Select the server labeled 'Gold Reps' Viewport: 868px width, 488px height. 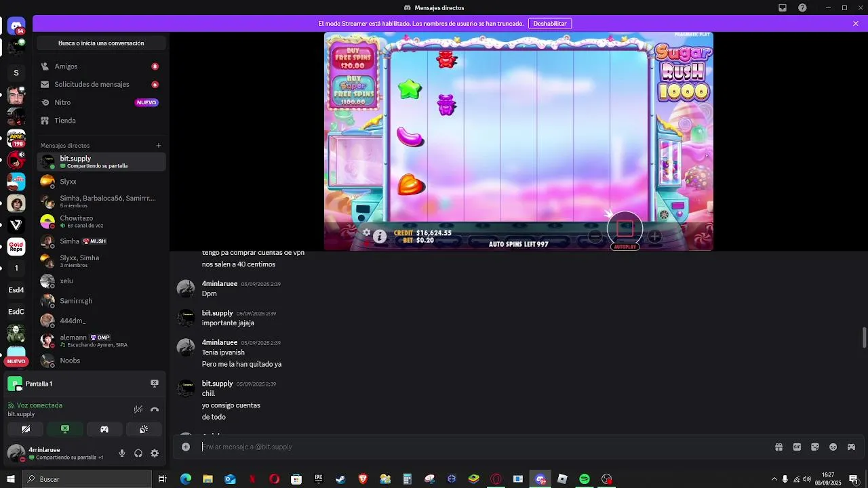pos(16,247)
